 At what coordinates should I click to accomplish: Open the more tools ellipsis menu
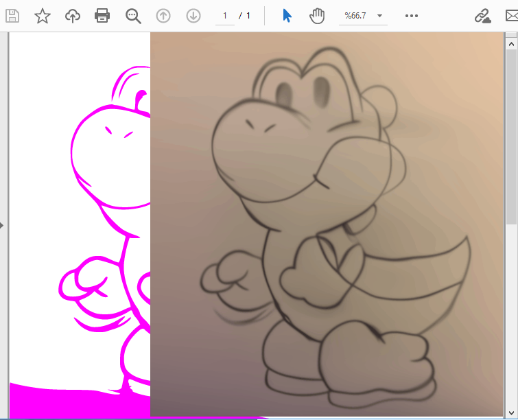pos(411,16)
